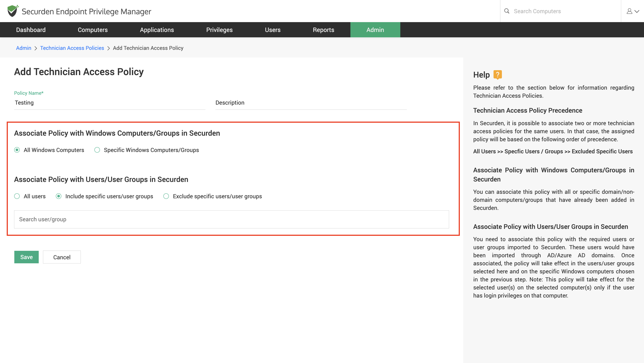The height and width of the screenshot is (363, 644).
Task: Choose Specific Windows Computers/Groups option
Action: (97, 150)
